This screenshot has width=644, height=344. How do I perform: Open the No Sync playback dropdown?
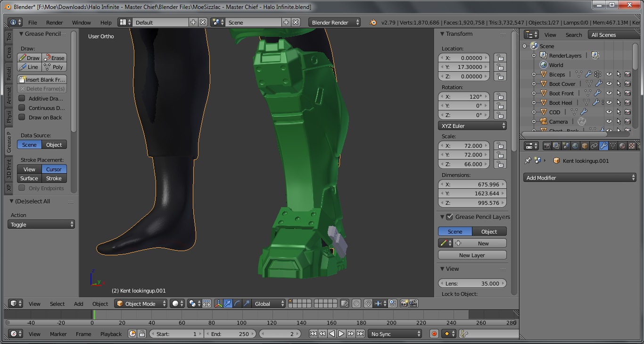click(395, 334)
